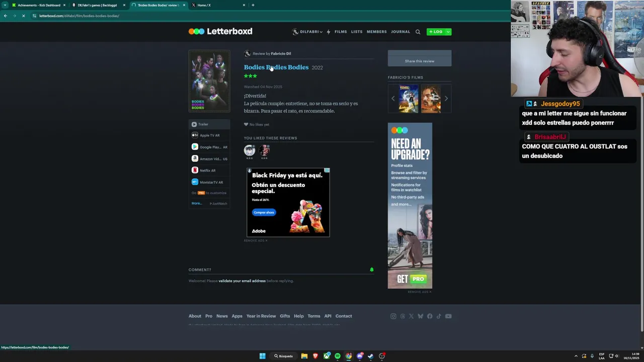Open the Year in Review footer link
This screenshot has height=362, width=644.
(x=261, y=316)
